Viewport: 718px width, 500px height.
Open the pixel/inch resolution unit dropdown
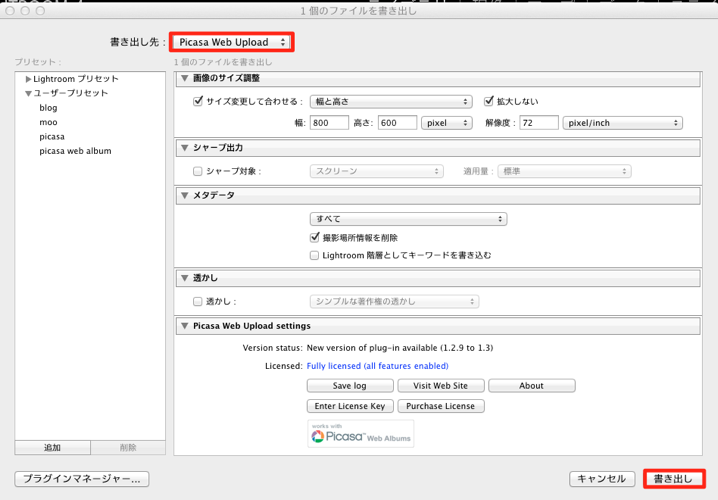click(x=622, y=123)
